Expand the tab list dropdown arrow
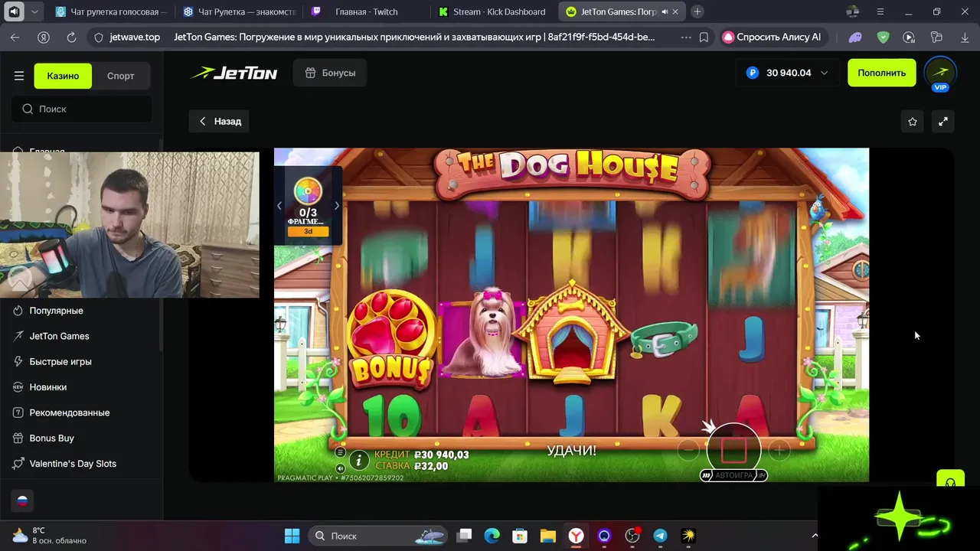The height and width of the screenshot is (551, 980). coord(35,12)
